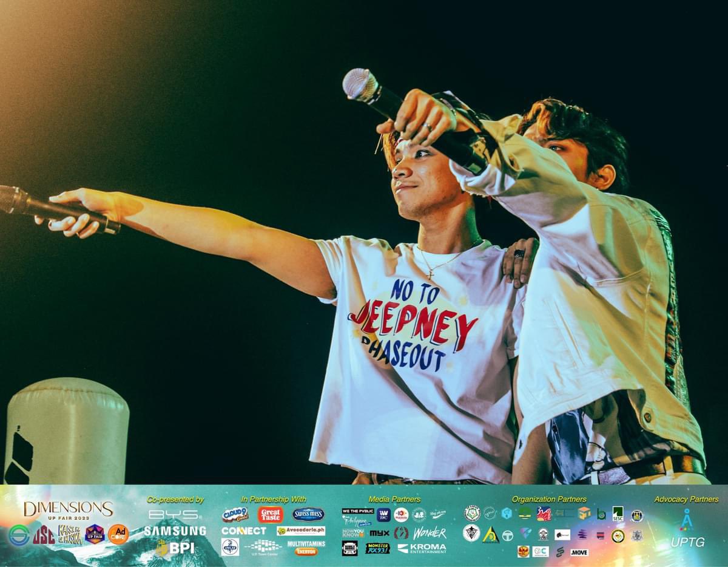This screenshot has width=728, height=567.
Task: Click the Kroma Entertainment logo
Action: pos(427,548)
